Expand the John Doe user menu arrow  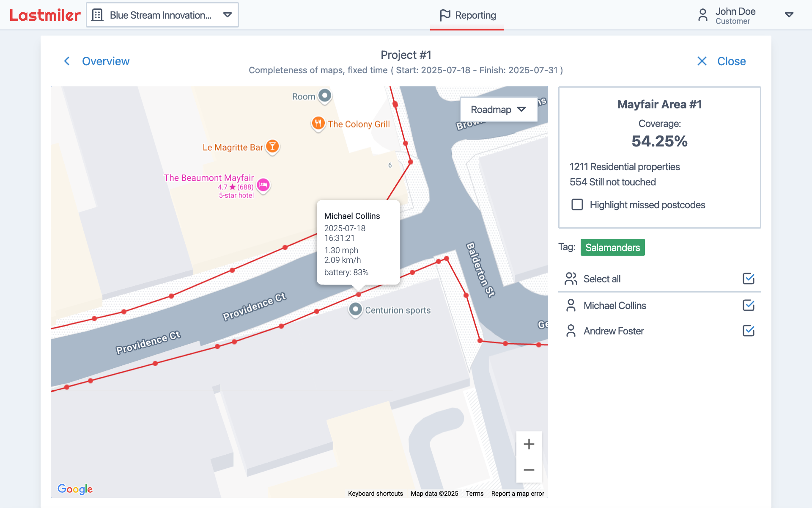789,15
